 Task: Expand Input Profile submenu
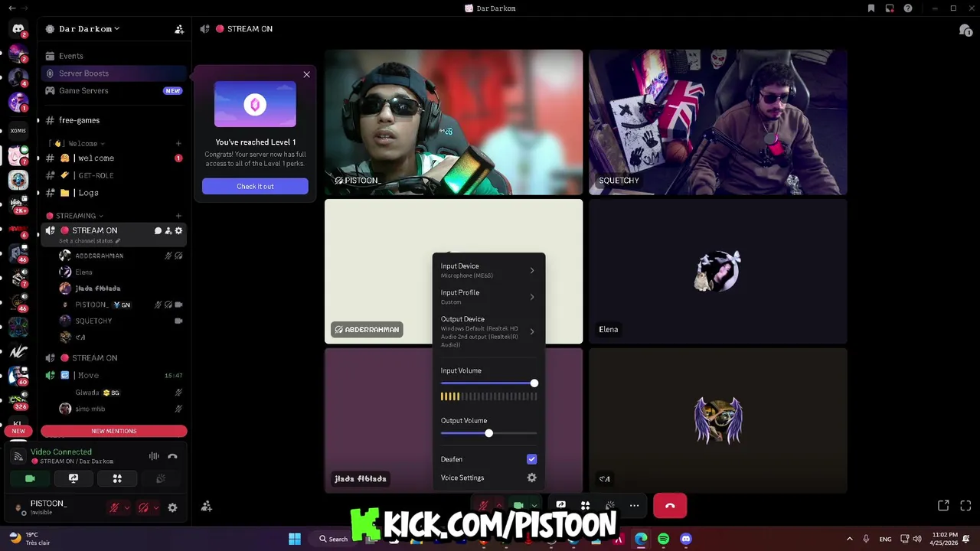[488, 297]
